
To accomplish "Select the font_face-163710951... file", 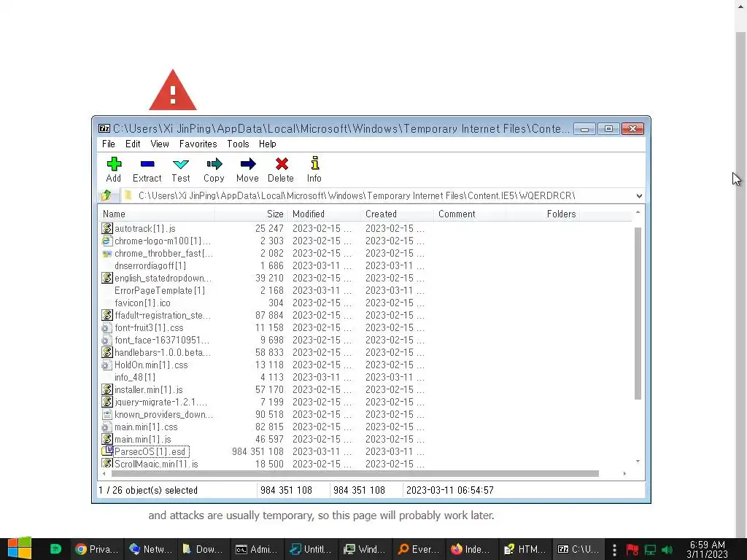I will pyautogui.click(x=162, y=340).
